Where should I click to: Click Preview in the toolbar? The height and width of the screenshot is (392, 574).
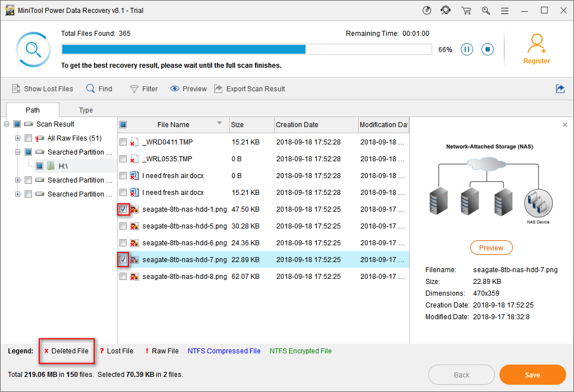pyautogui.click(x=188, y=89)
